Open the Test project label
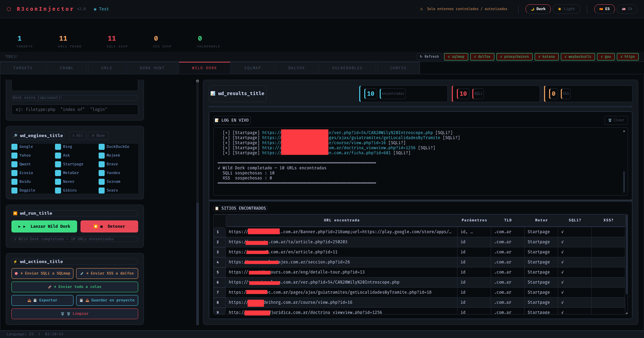The image size is (644, 338). click(x=101, y=9)
